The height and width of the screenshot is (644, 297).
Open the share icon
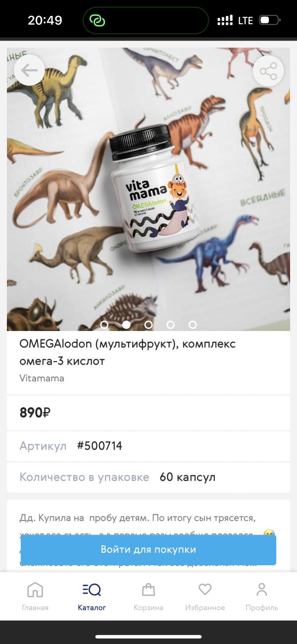(x=268, y=72)
